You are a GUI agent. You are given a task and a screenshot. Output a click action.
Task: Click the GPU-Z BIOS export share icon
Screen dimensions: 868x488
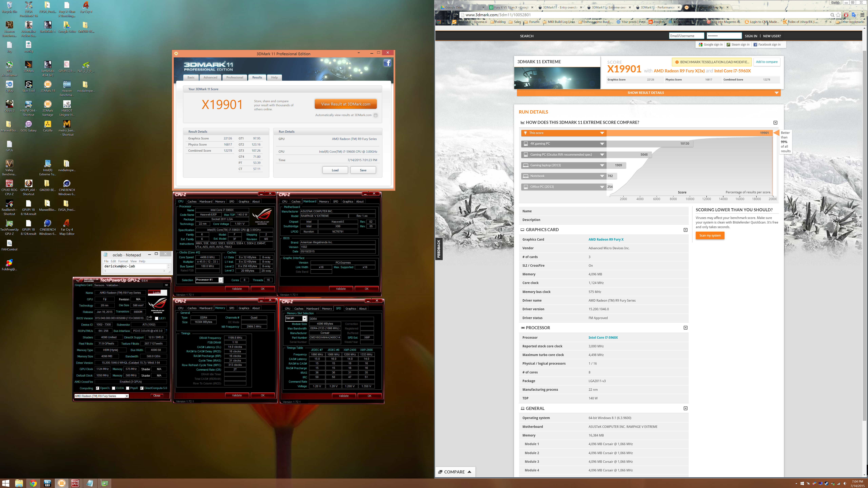click(x=150, y=318)
